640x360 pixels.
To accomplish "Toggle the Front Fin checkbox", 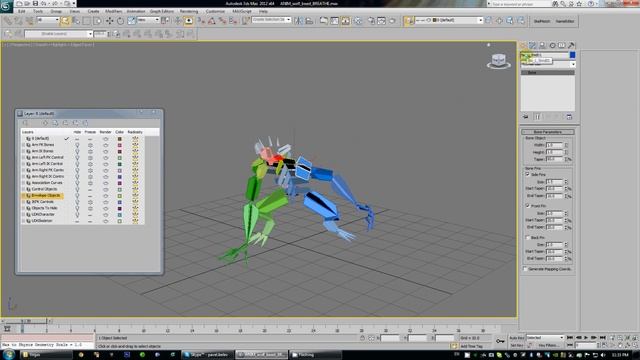I will 527,206.
